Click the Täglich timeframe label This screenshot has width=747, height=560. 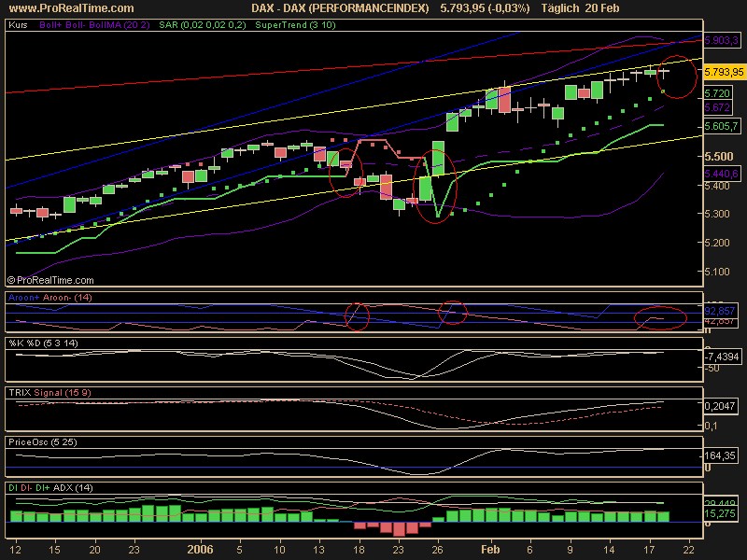click(x=560, y=8)
